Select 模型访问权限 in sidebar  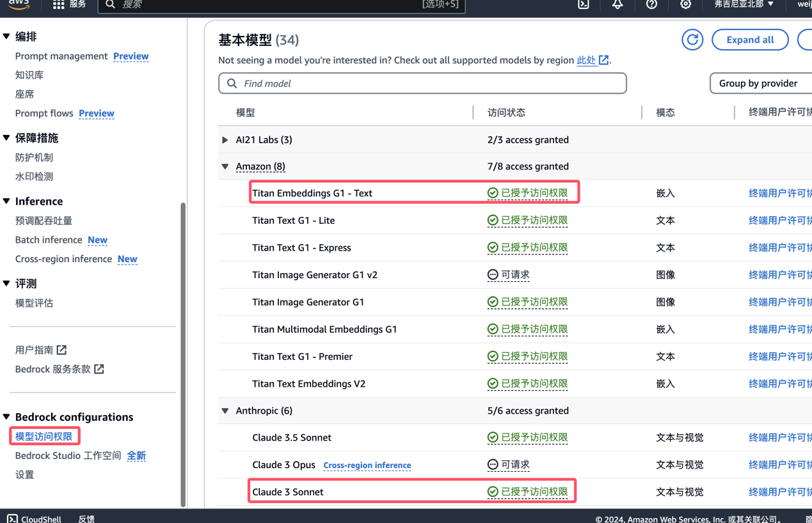pyautogui.click(x=44, y=436)
